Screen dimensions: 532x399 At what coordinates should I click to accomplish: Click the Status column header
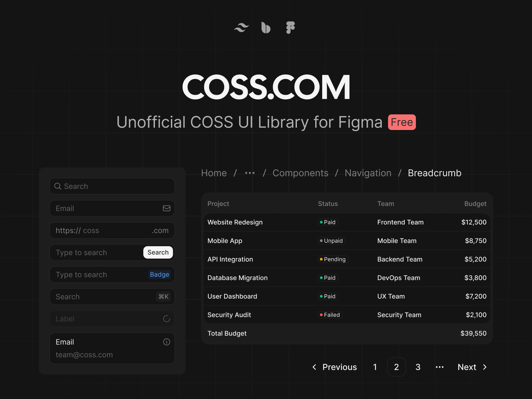[x=328, y=203]
